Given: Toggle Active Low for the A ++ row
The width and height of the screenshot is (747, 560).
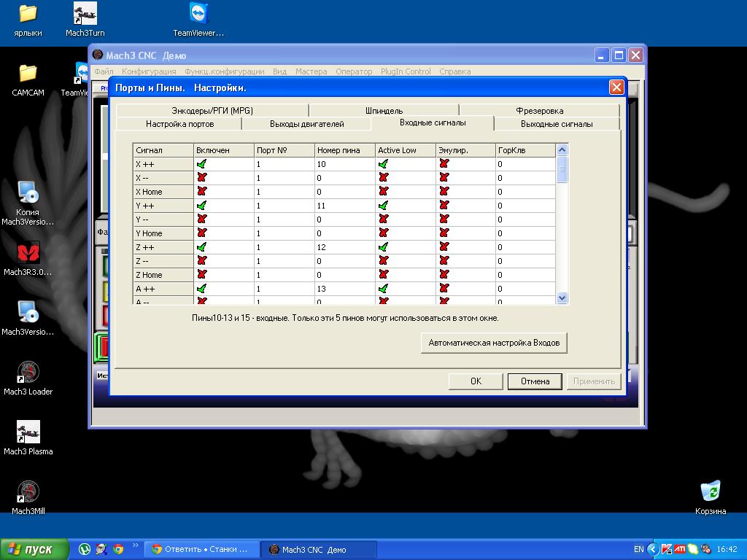Looking at the screenshot, I should [384, 289].
